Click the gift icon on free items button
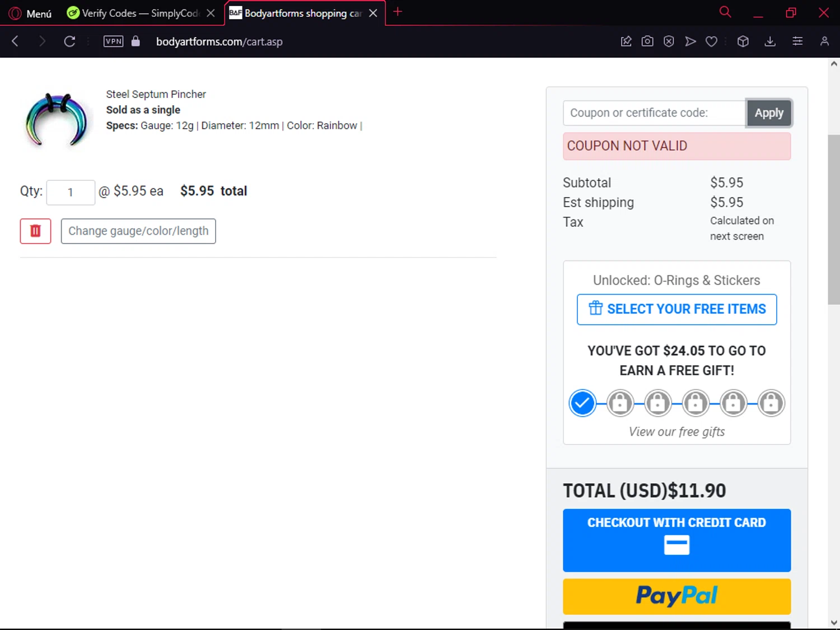840x630 pixels. point(596,308)
